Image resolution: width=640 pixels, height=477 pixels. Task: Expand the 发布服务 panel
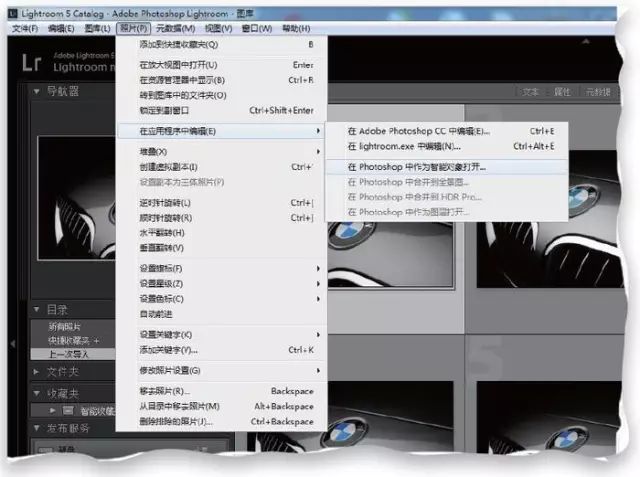point(39,427)
